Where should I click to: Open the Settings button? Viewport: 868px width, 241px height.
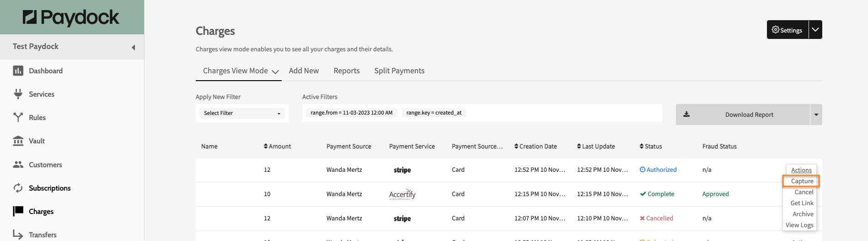[x=787, y=30]
